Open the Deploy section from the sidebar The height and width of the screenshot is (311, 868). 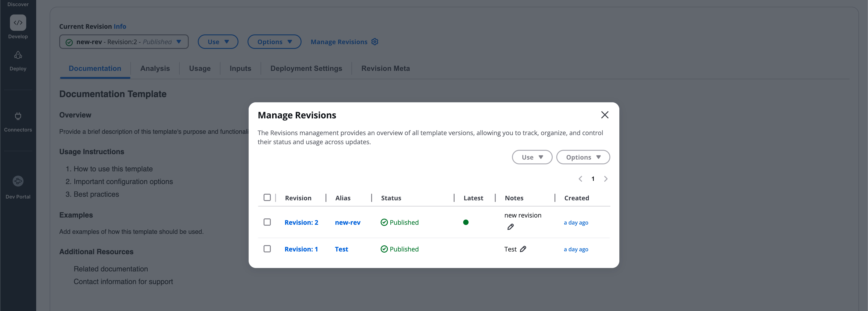point(18,55)
